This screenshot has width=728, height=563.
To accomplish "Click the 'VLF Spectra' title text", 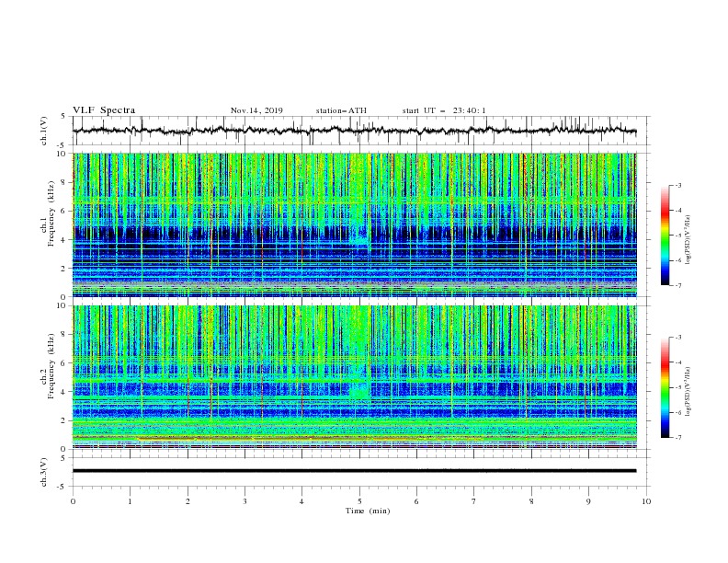I will (x=104, y=110).
